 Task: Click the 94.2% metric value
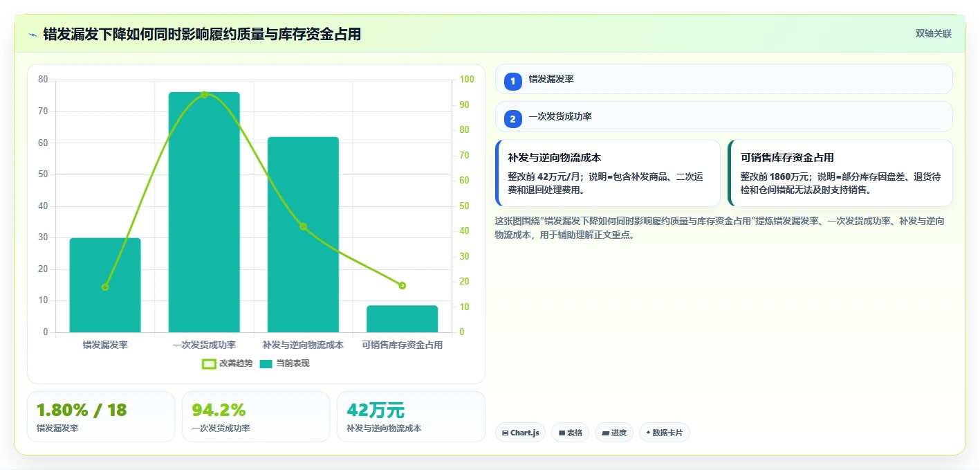pyautogui.click(x=219, y=410)
